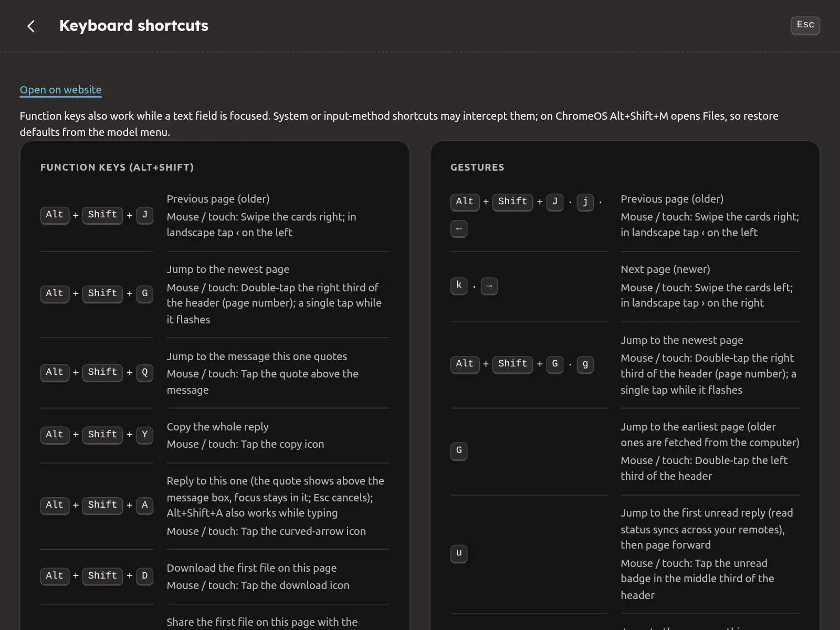Image resolution: width=840 pixels, height=630 pixels.
Task: Click the capital J keycap in Gestures
Action: (555, 202)
